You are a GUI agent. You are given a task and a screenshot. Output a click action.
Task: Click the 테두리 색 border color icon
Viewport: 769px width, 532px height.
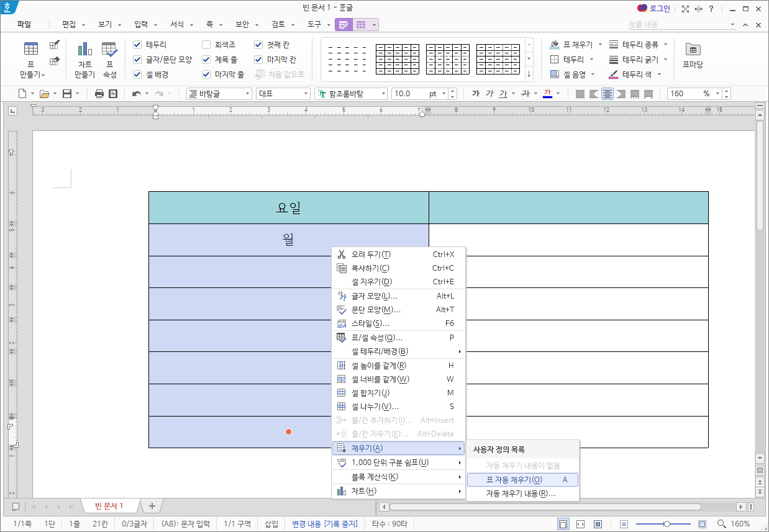click(614, 74)
